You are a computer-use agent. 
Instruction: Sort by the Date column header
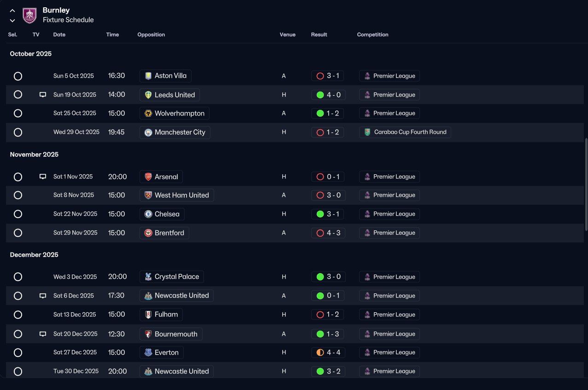click(x=59, y=34)
